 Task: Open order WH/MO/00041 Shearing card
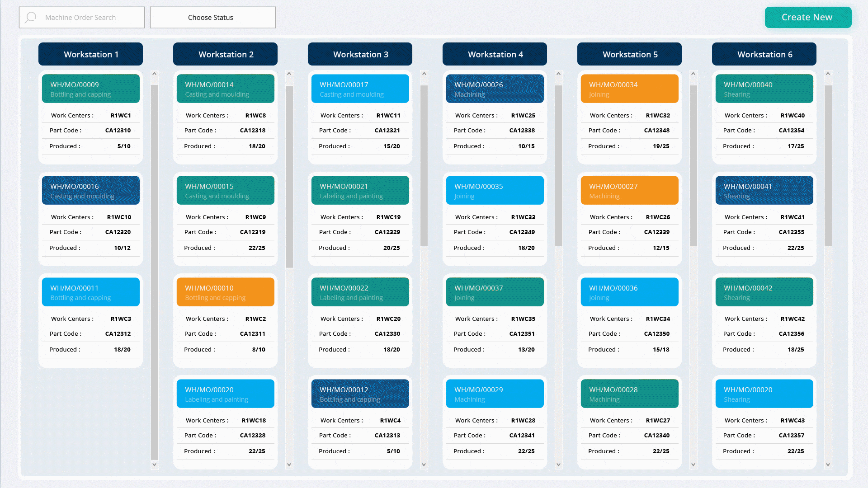[x=764, y=190]
